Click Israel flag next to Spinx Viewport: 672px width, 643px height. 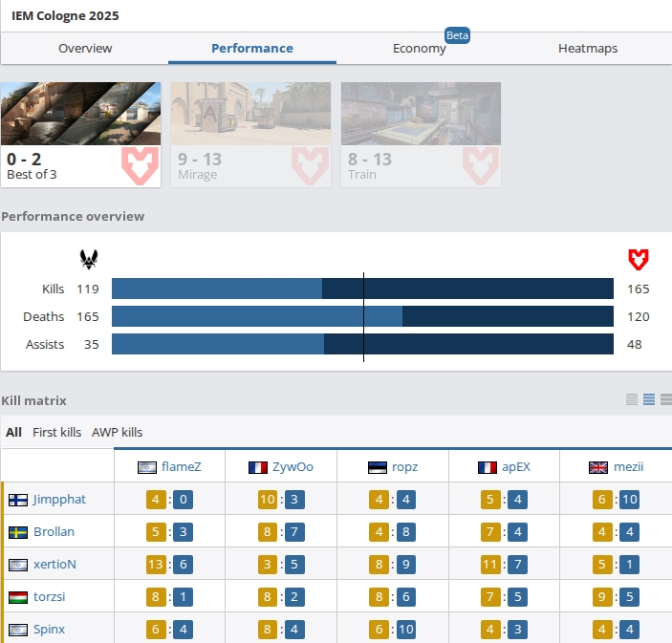coord(18,630)
